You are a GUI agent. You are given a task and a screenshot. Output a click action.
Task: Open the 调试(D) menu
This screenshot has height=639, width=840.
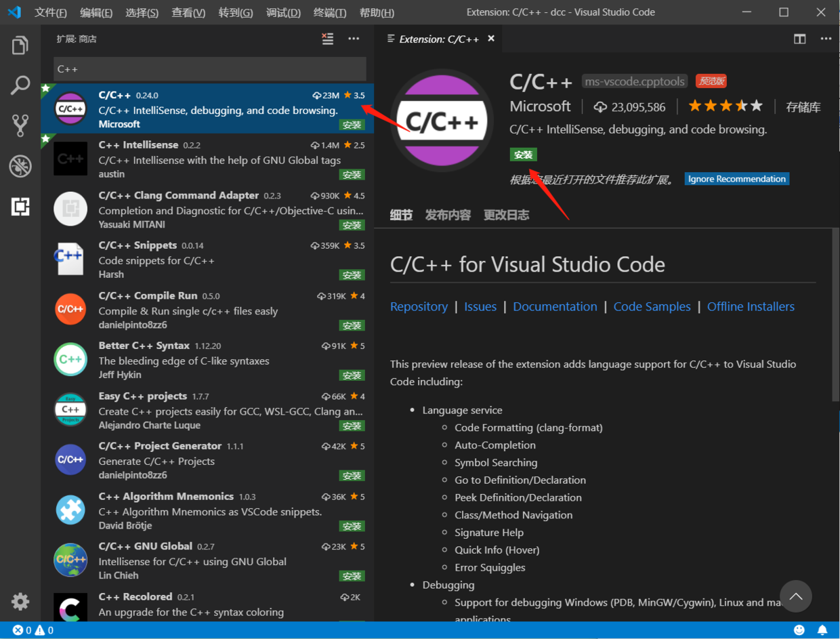(283, 13)
